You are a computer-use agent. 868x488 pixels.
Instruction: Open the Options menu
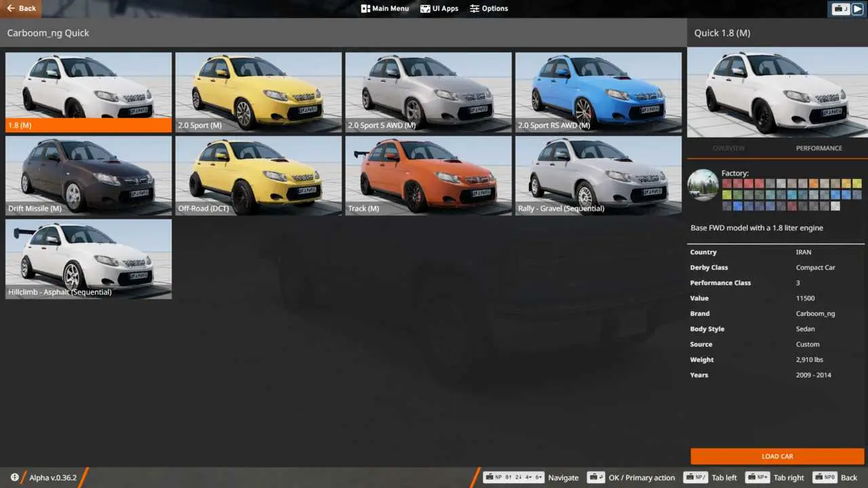[x=489, y=9]
